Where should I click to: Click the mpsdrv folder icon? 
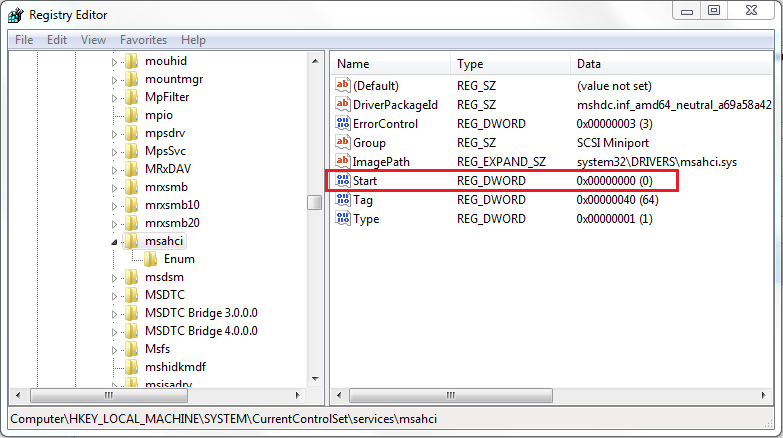[x=131, y=133]
